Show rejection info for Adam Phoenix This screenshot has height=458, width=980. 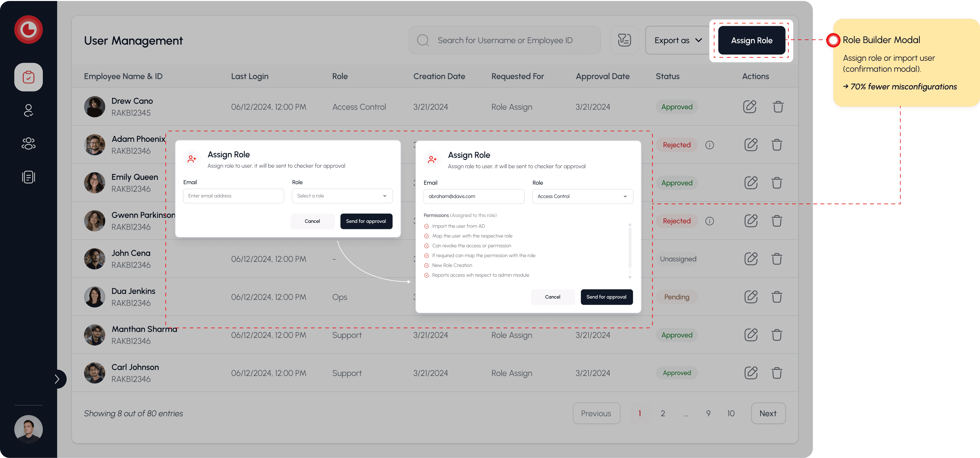click(x=710, y=145)
